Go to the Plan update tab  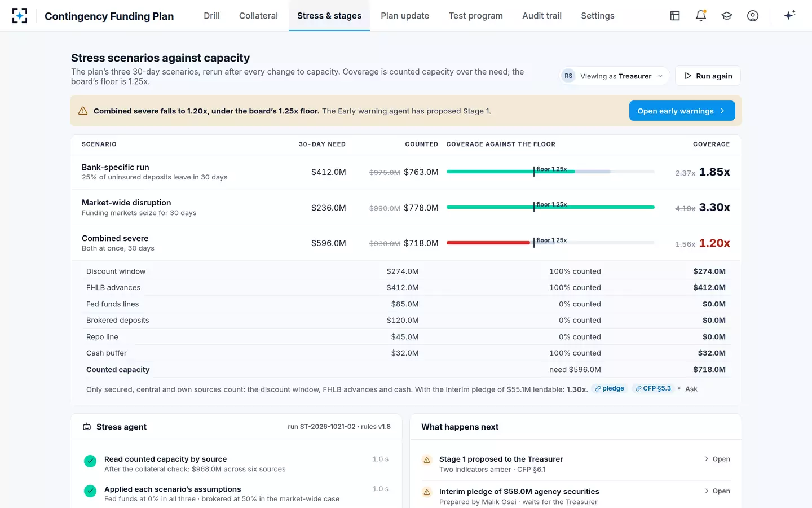405,16
